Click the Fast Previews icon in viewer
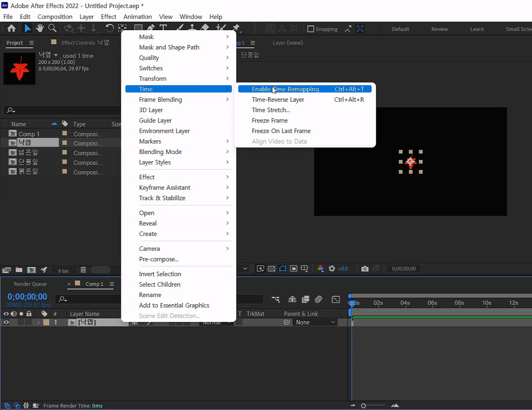This screenshot has width=532, height=410. coord(260,269)
